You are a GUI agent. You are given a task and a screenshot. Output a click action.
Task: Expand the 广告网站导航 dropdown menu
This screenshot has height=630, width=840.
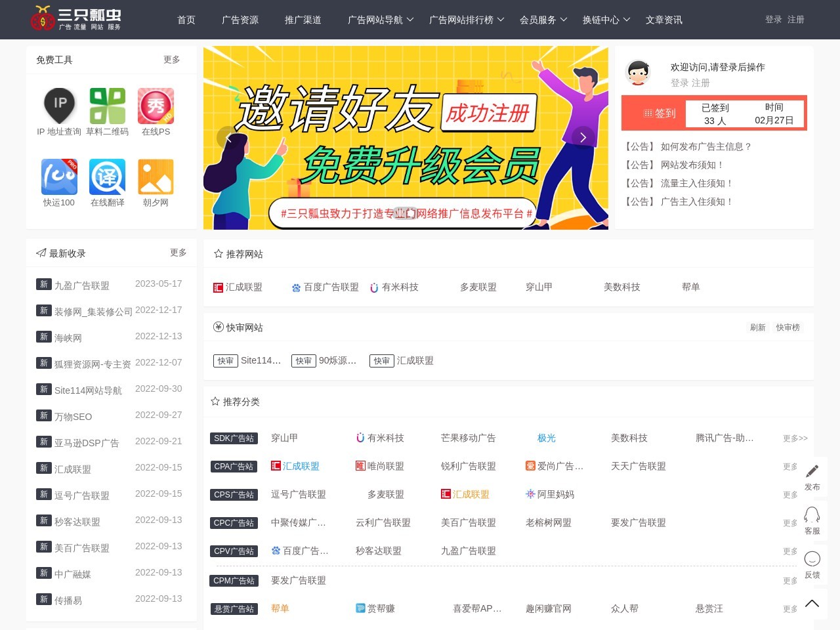[381, 20]
